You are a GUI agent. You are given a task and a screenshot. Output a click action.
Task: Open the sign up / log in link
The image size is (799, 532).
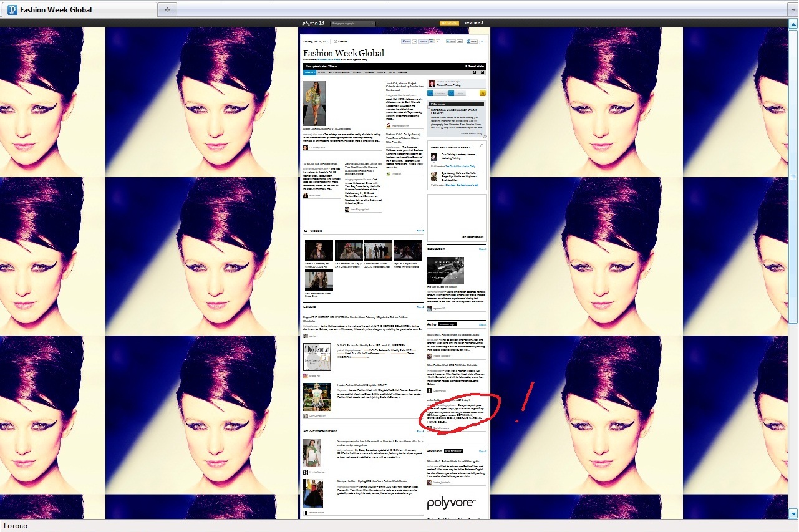(x=474, y=23)
